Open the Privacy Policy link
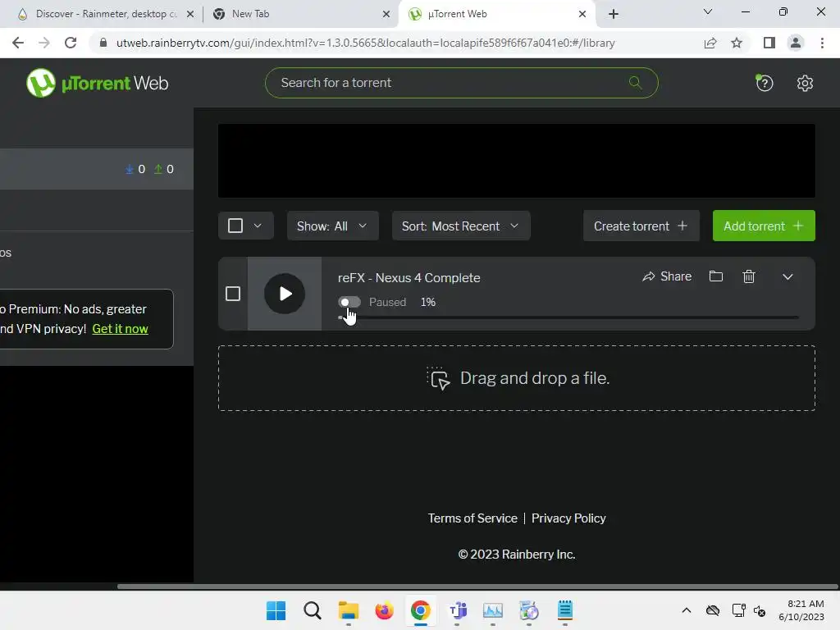Screen dimensions: 840x630 point(568,518)
